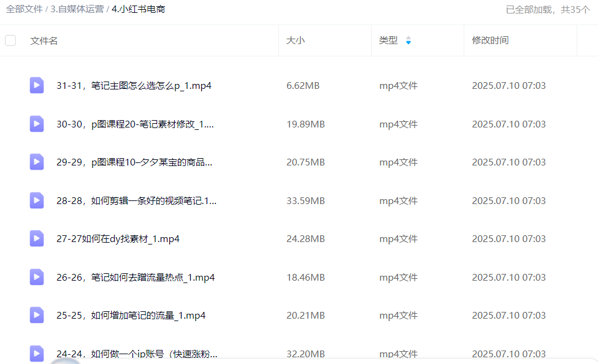Click video icon for 28-28 如何剪辑 file
Screen dimensions: 598x364
[x=37, y=201]
